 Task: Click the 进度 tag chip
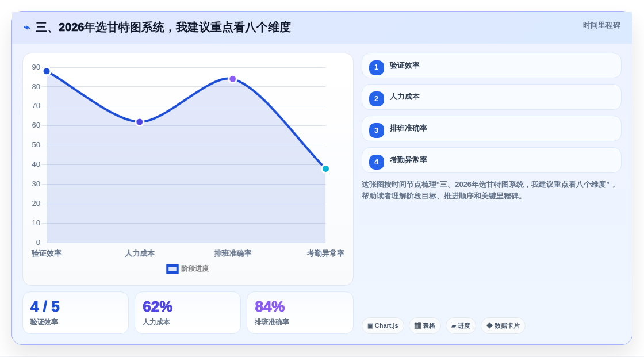[x=461, y=326]
